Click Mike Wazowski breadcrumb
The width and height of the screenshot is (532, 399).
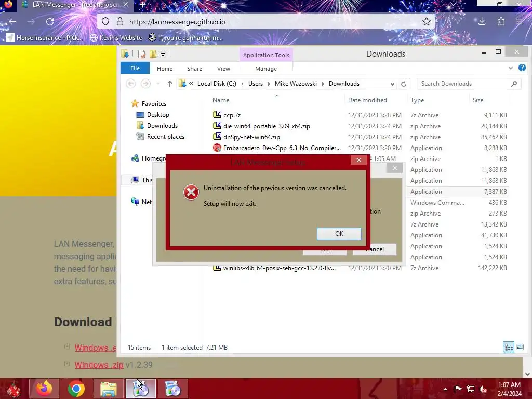tap(296, 84)
